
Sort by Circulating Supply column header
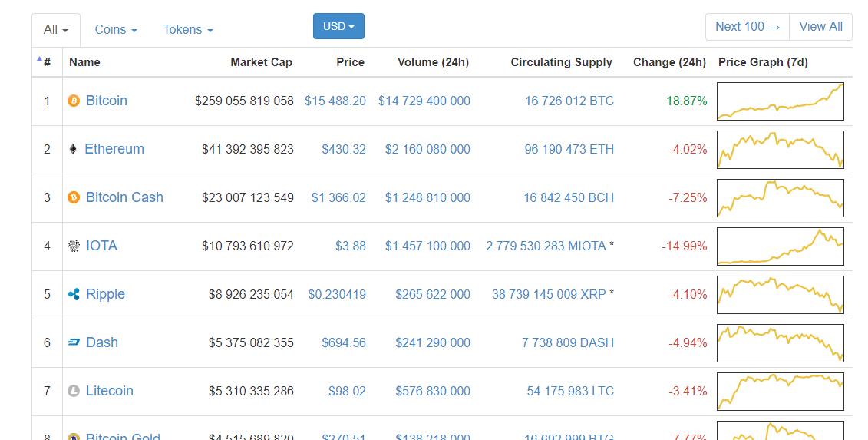561,62
